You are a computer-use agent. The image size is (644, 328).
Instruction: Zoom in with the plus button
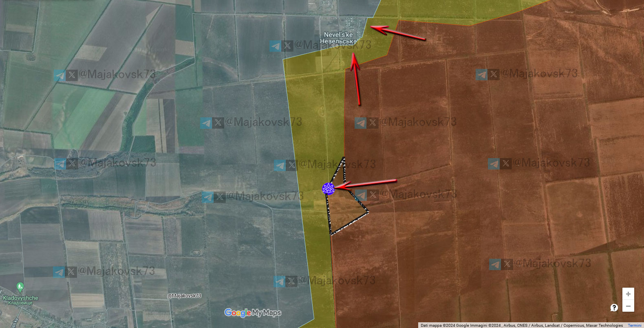(628, 294)
